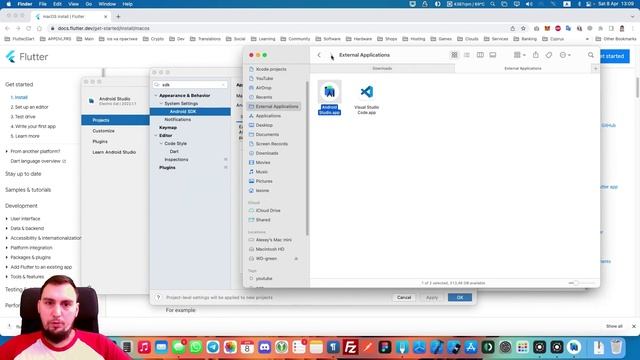
Task: Select Android SDK in settings tree
Action: pos(190,112)
